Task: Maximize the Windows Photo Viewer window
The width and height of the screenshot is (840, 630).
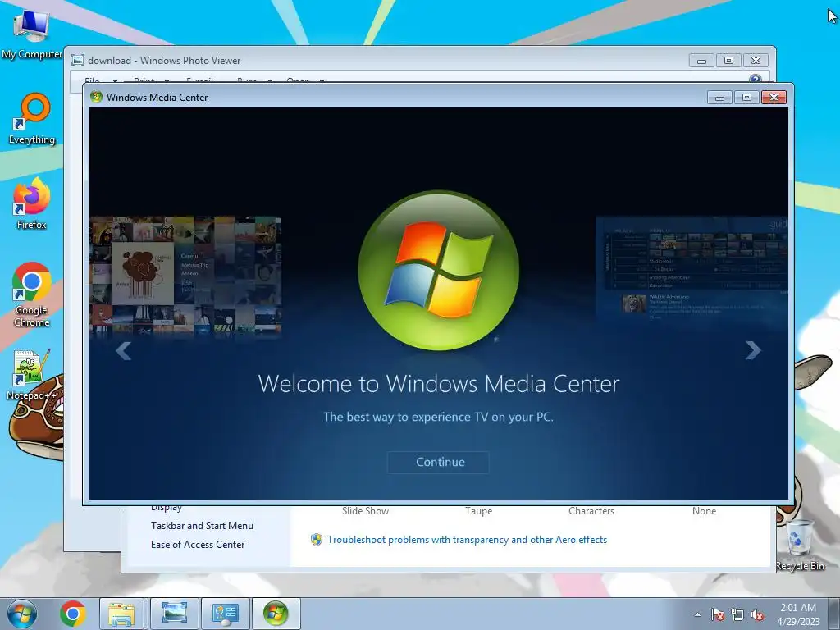Action: [728, 61]
